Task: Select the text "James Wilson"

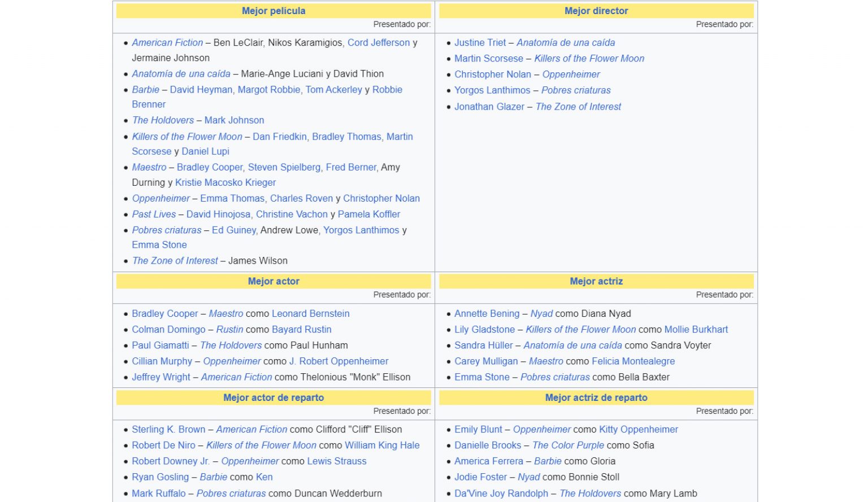Action: [x=258, y=260]
